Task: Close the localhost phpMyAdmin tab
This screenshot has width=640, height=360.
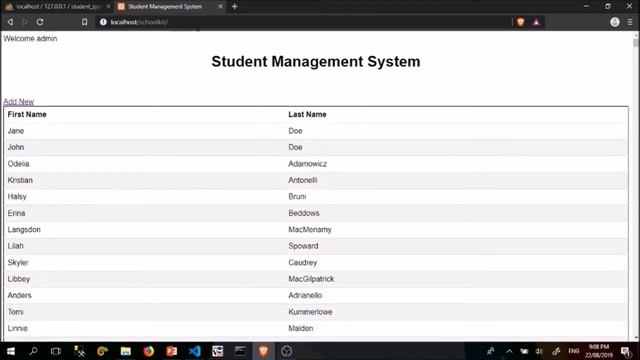Action: 108,7
